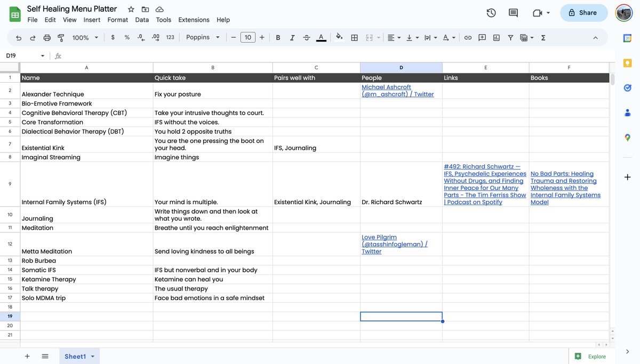The image size is (640, 364).
Task: Open the All Sheets list icon
Action: point(45,357)
